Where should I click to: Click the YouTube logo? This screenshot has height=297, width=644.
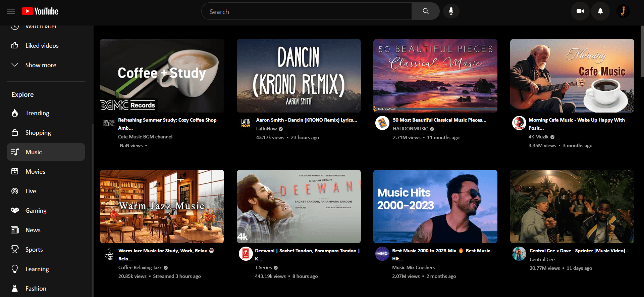[40, 11]
